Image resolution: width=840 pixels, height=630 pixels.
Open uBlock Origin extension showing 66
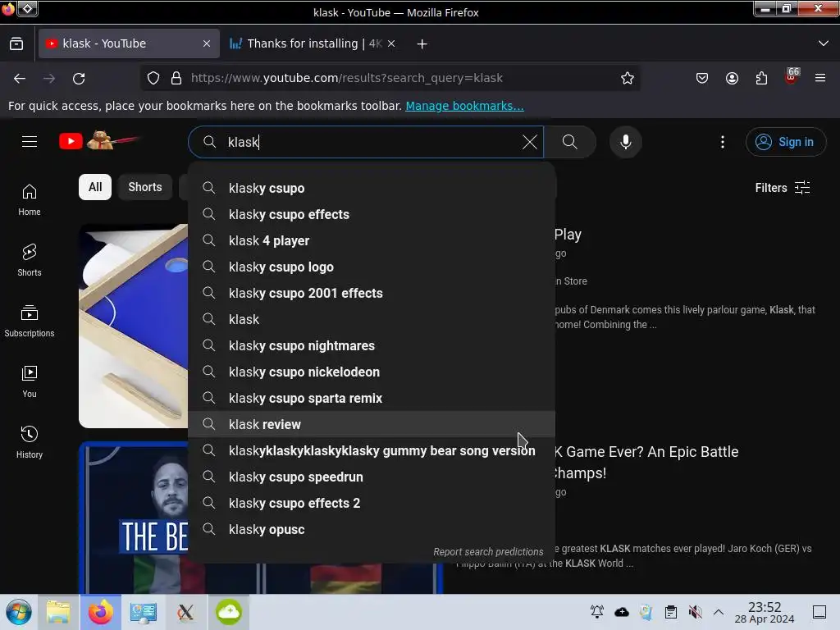[x=792, y=76]
